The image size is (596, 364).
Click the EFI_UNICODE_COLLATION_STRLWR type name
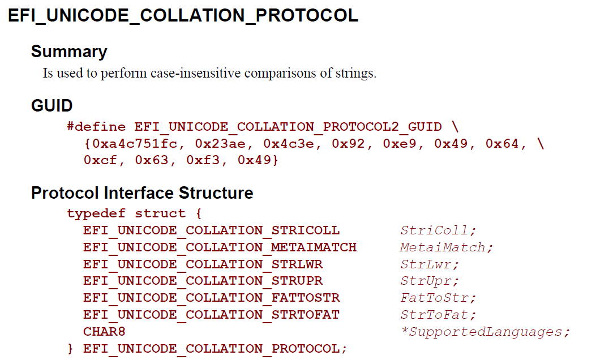(x=203, y=264)
